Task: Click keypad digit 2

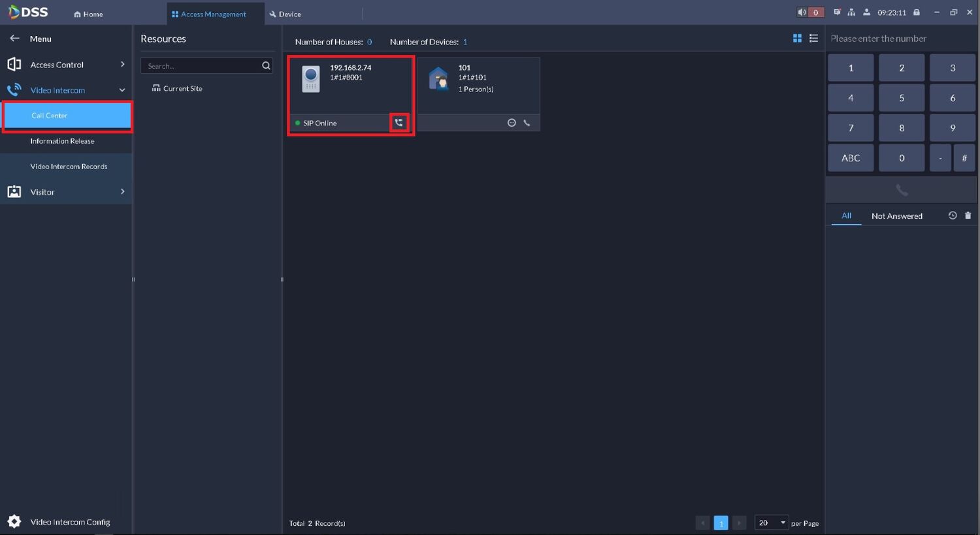Action: (x=902, y=68)
